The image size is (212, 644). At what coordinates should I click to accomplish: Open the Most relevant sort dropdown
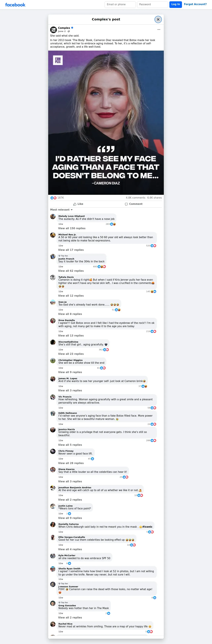click(x=61, y=210)
